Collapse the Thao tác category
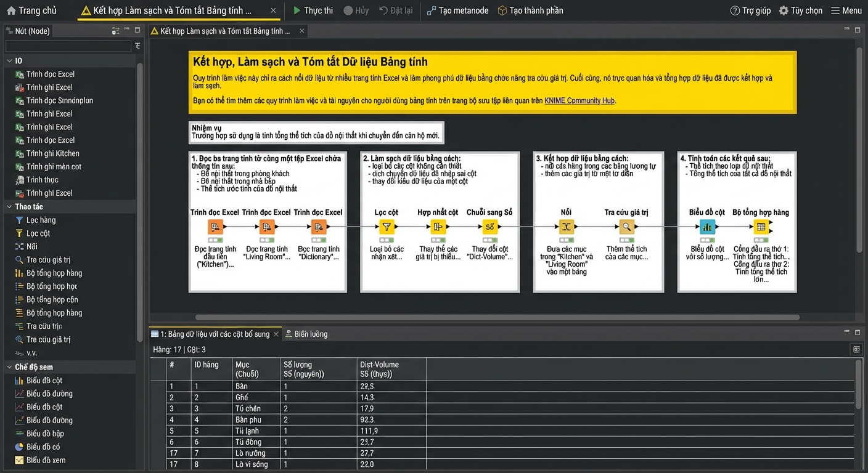 point(9,206)
